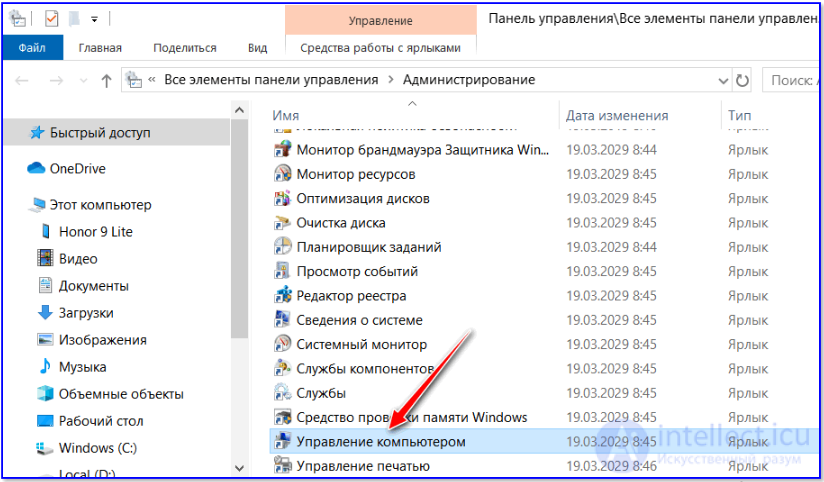Select the Монитор ресурсов icon

coord(283,174)
